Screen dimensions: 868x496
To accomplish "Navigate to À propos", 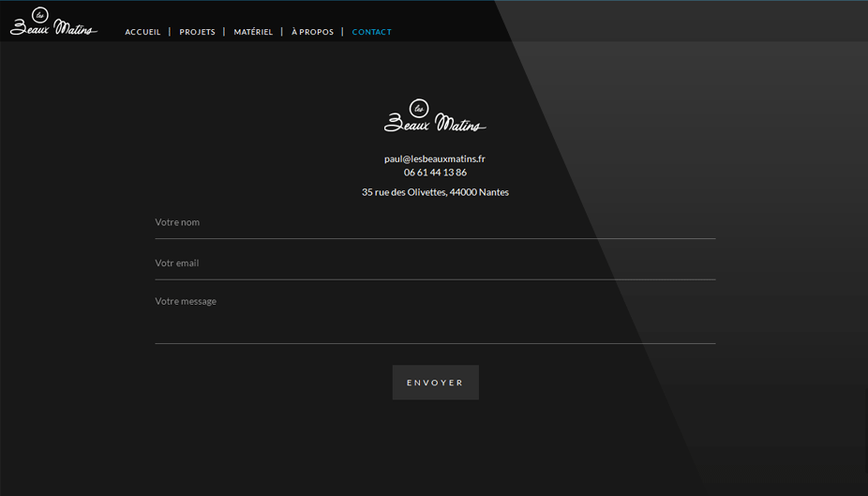I will [x=312, y=32].
